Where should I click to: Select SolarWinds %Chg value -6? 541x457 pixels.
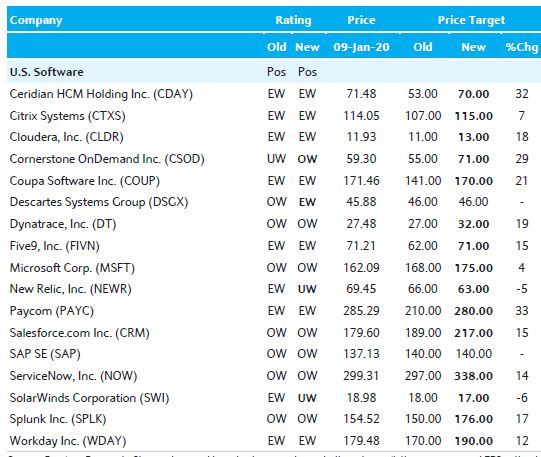click(522, 398)
